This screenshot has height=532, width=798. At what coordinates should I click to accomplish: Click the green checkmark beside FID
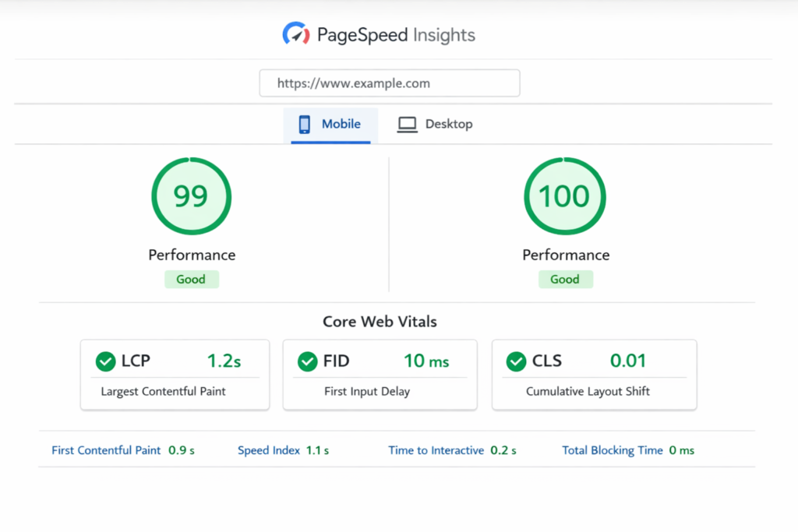coord(308,361)
